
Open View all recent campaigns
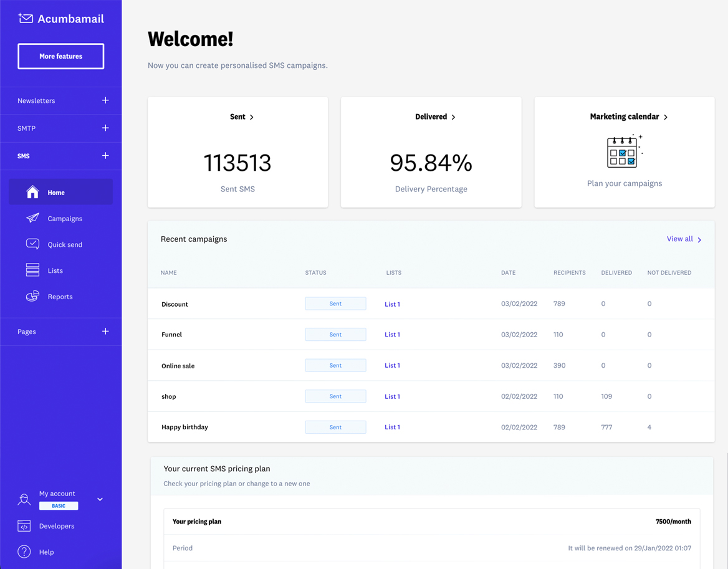click(679, 239)
